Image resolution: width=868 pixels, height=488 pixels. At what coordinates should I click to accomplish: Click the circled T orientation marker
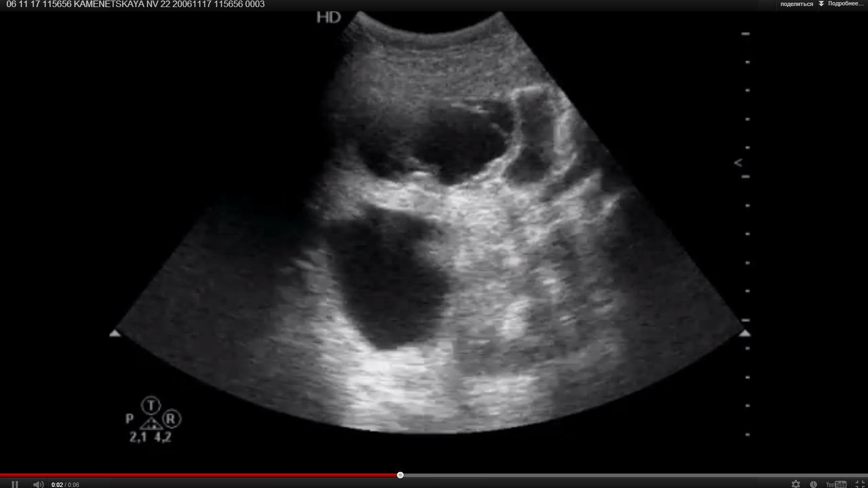151,405
